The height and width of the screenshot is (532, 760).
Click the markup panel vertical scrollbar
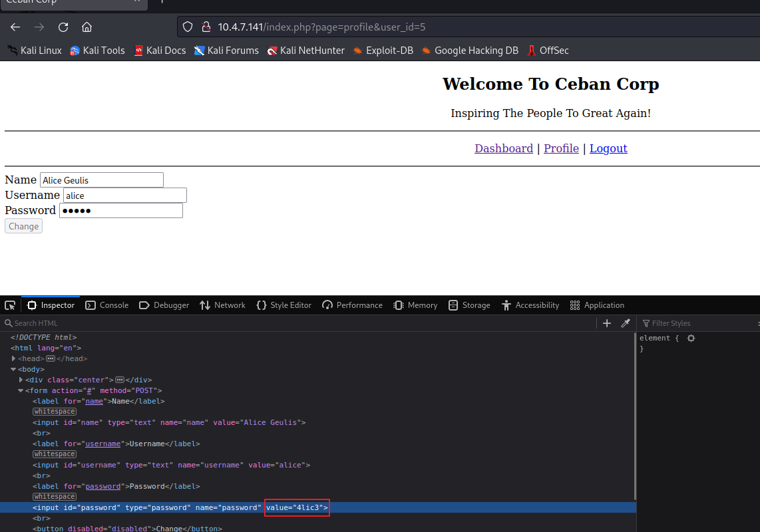635,417
